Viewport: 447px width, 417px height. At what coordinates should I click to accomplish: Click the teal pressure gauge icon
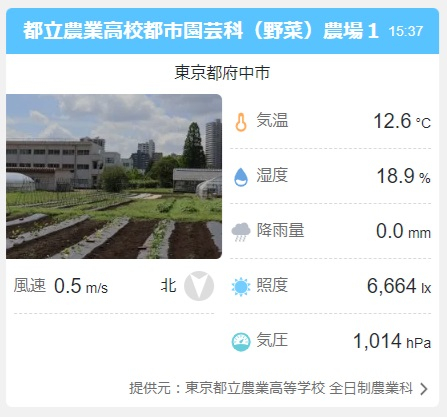click(x=241, y=342)
